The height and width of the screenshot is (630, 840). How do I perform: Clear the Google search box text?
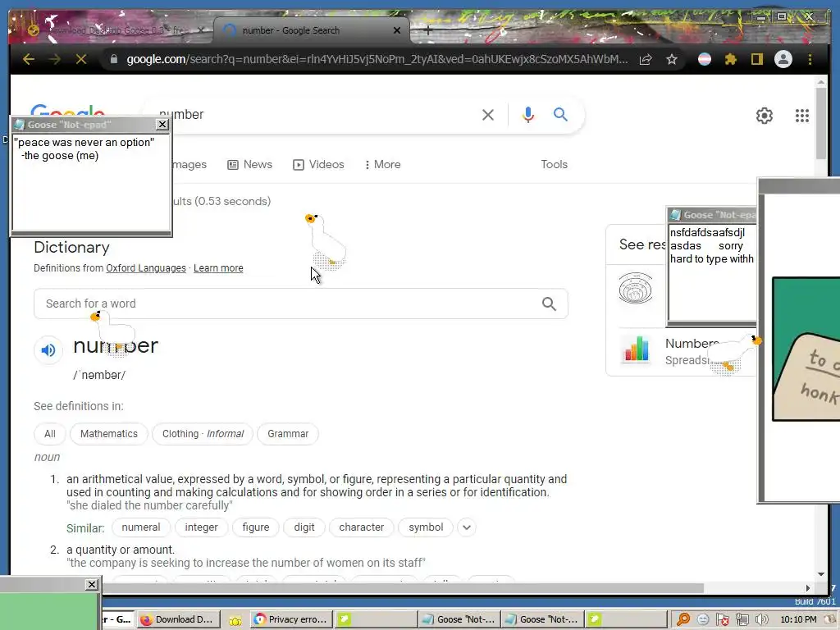click(x=487, y=115)
